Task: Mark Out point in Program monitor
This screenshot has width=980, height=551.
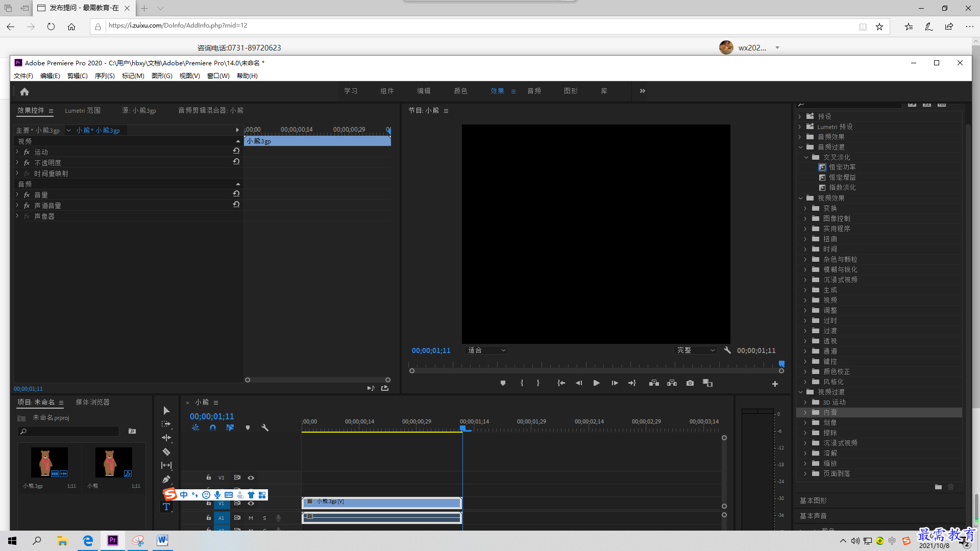Action: (538, 383)
